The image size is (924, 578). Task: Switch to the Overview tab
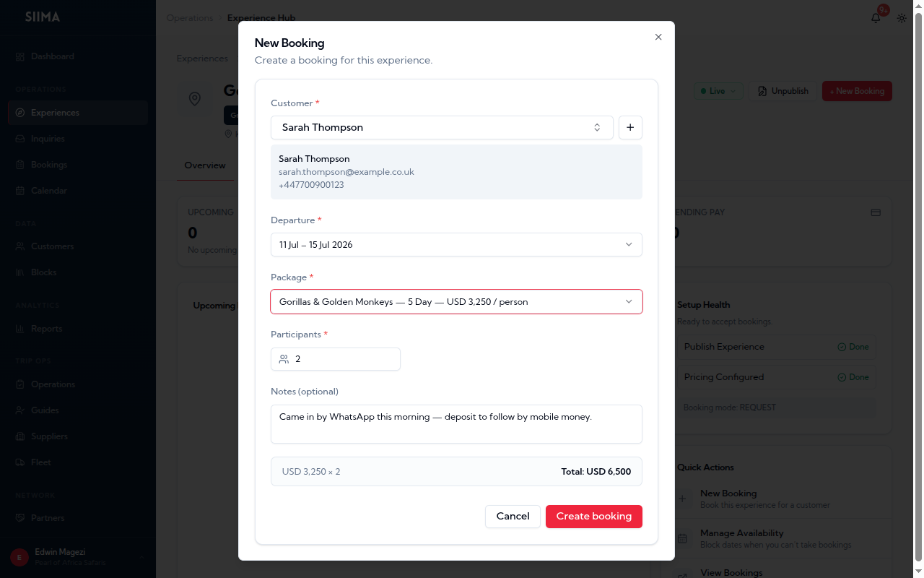(x=205, y=165)
